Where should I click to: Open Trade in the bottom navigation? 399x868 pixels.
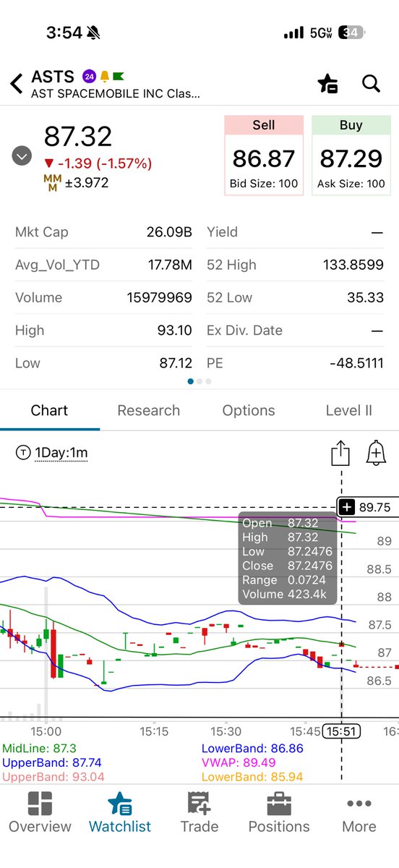point(199,813)
